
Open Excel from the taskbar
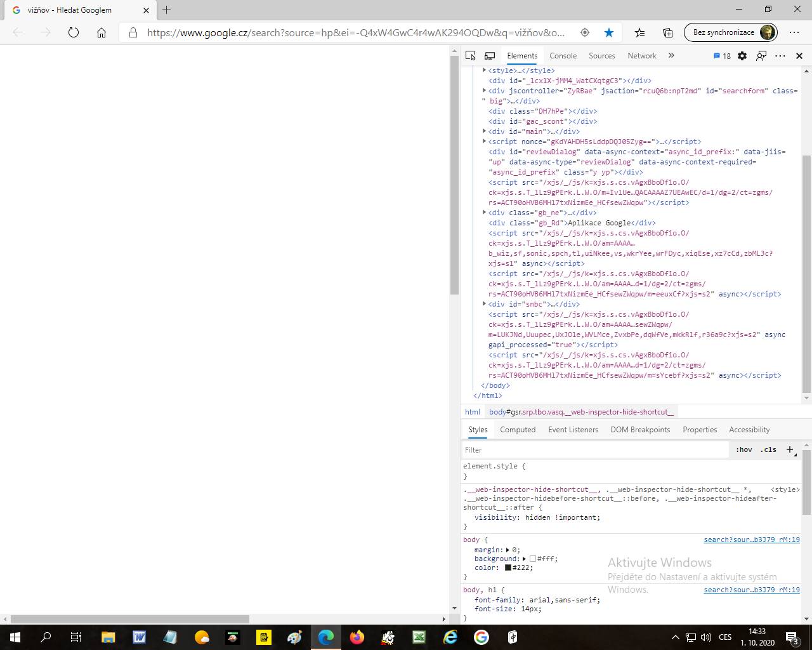pos(419,637)
